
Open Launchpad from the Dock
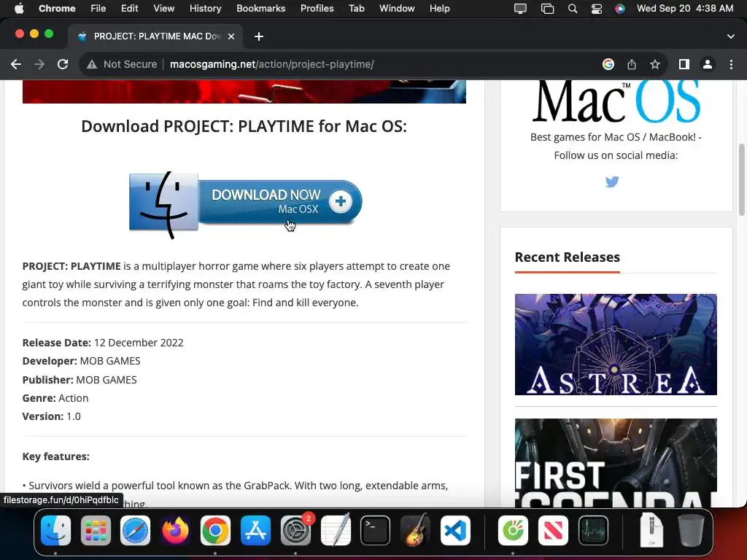[x=96, y=531]
